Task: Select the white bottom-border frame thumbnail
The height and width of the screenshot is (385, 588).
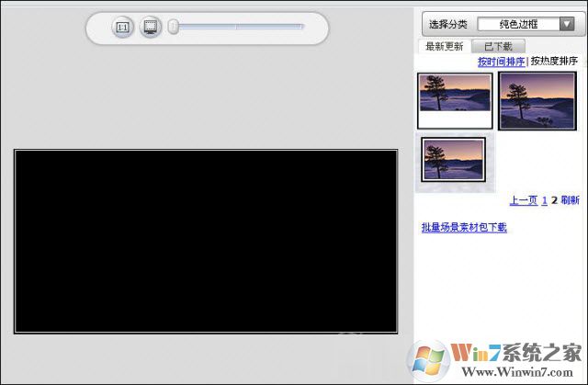Action: [x=455, y=101]
